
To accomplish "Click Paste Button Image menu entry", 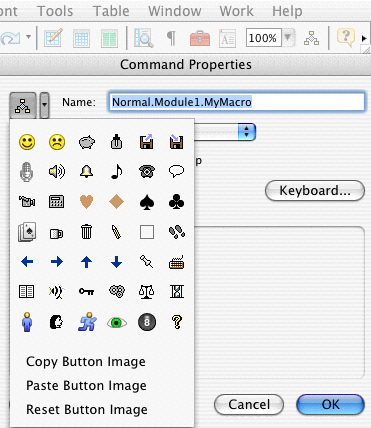I will (86, 386).
